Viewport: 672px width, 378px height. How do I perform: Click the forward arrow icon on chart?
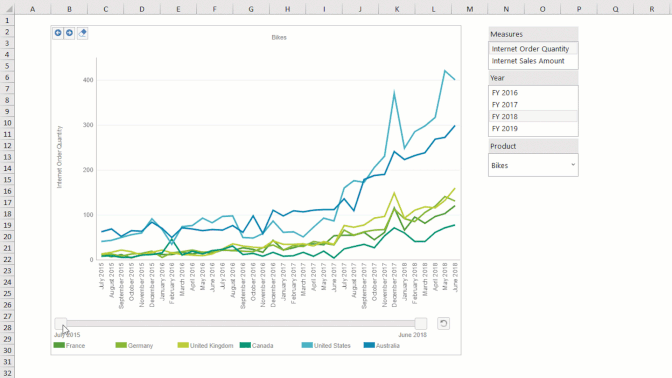[x=69, y=33]
